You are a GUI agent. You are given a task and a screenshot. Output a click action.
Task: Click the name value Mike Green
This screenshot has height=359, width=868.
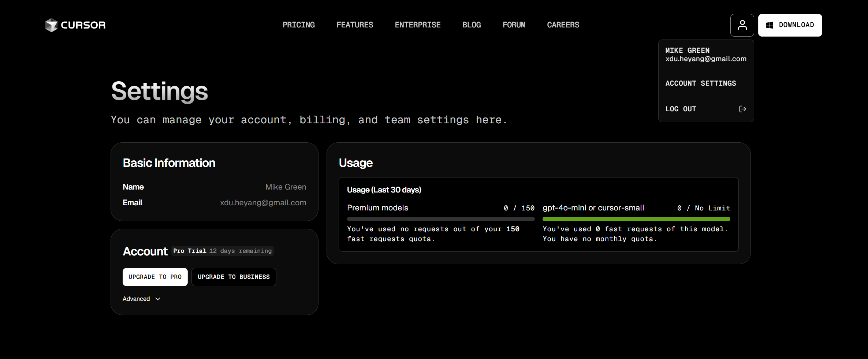pos(286,187)
